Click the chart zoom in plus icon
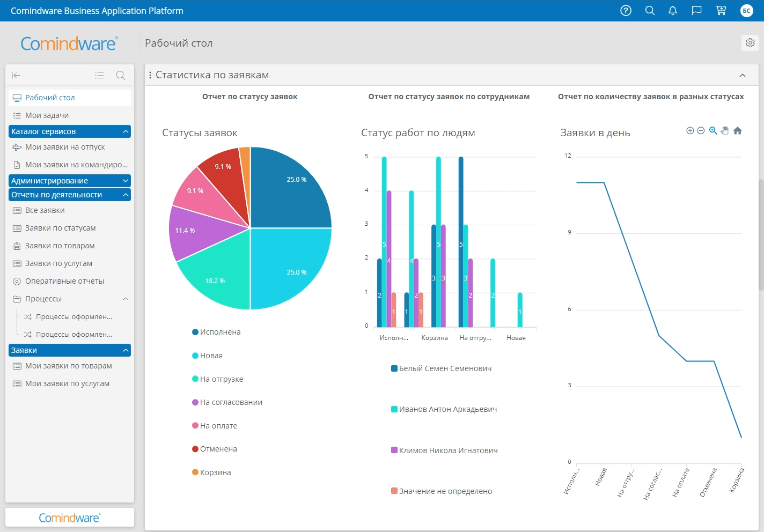Screen dimensions: 764x532 [x=690, y=131]
